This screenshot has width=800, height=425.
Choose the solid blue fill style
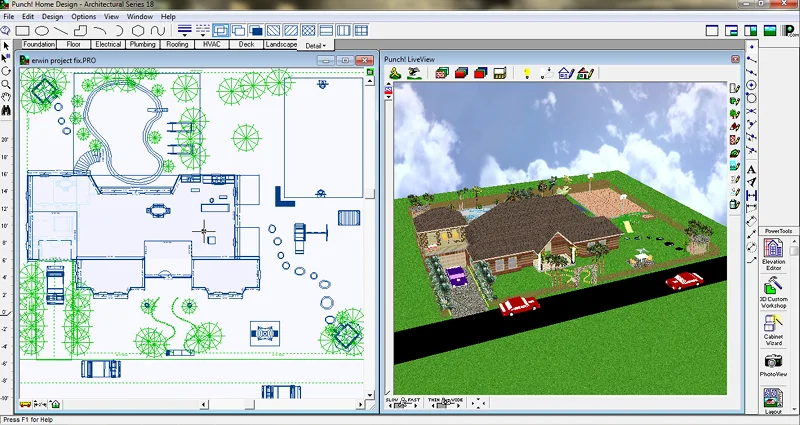point(256,31)
